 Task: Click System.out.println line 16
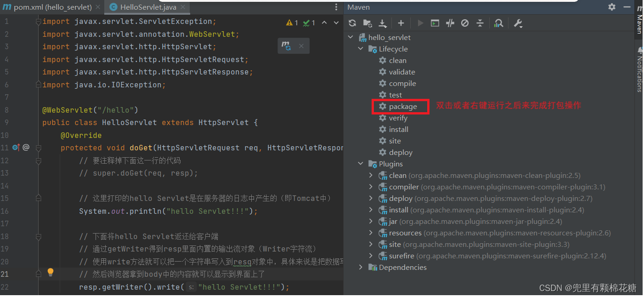168,211
